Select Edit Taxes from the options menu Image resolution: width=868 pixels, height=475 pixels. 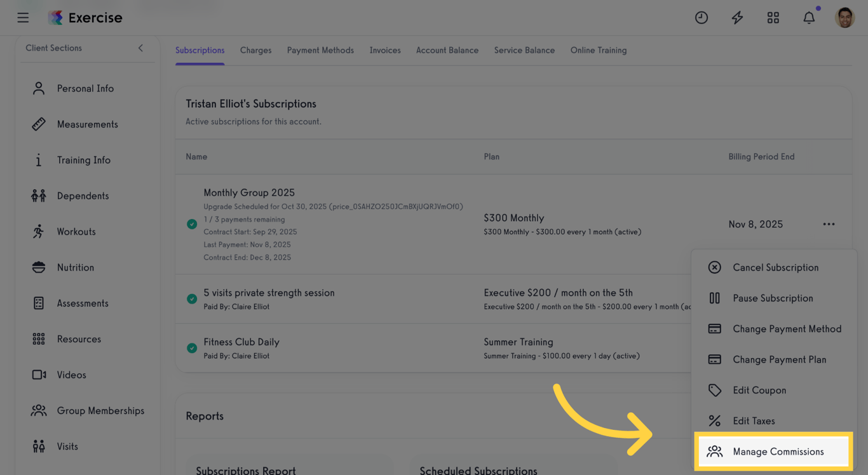754,420
